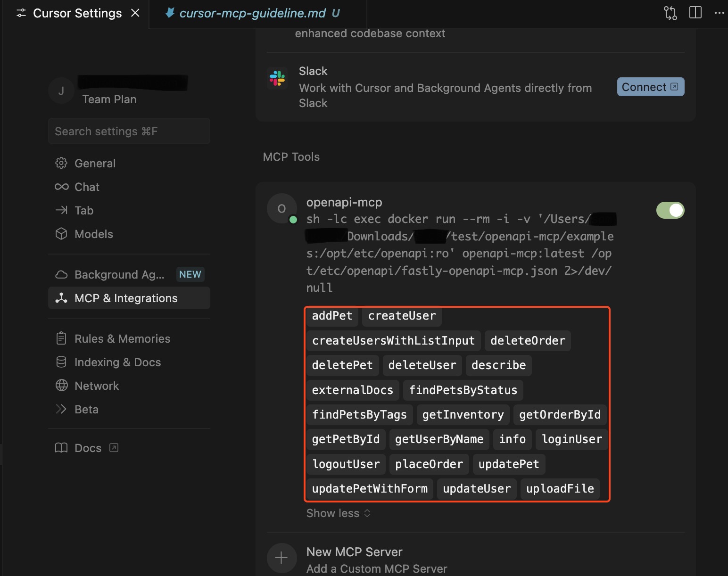Open Beta settings section
The height and width of the screenshot is (576, 728).
tap(129, 409)
